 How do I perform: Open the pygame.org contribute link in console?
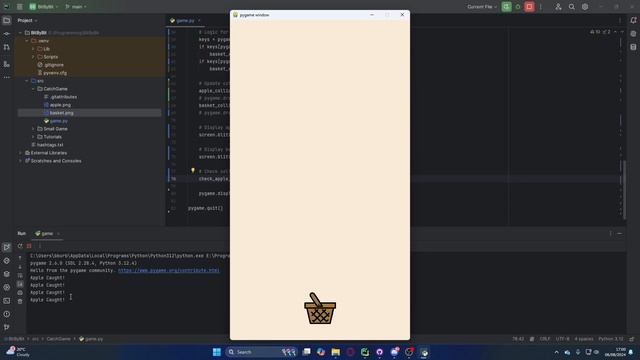click(x=169, y=270)
